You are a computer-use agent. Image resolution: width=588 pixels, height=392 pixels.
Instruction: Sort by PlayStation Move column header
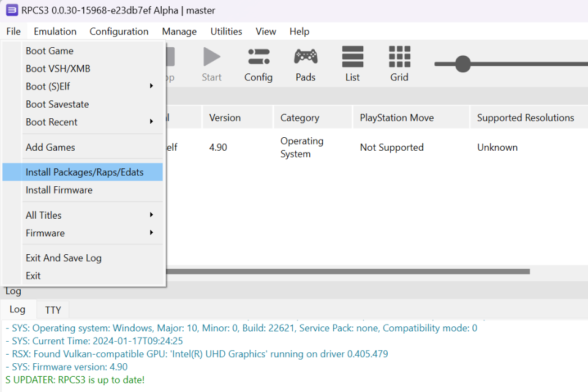point(411,118)
